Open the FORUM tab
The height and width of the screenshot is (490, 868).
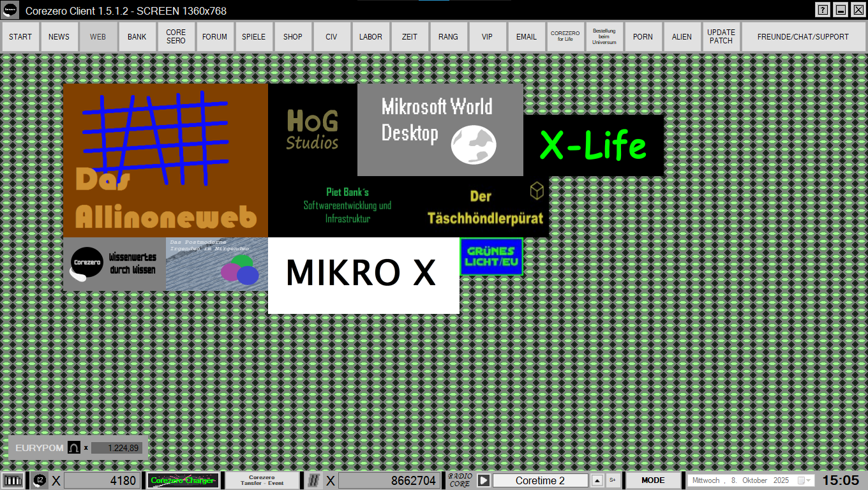(x=214, y=37)
